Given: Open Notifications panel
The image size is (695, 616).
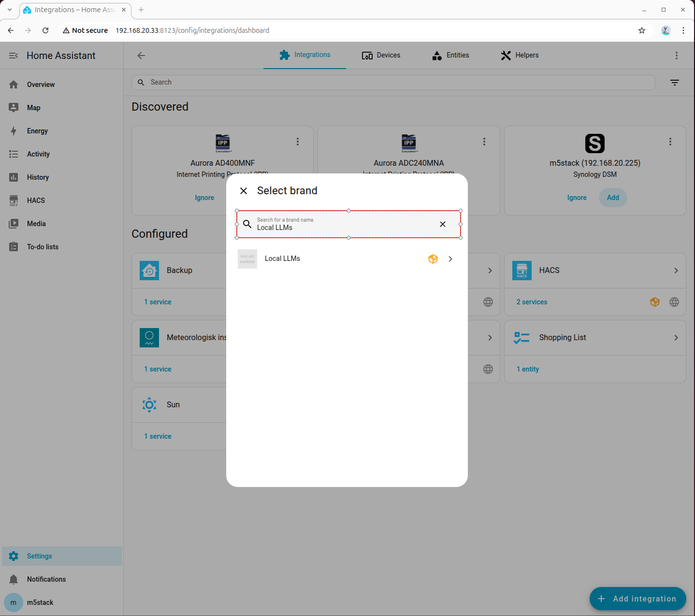Looking at the screenshot, I should click(46, 579).
